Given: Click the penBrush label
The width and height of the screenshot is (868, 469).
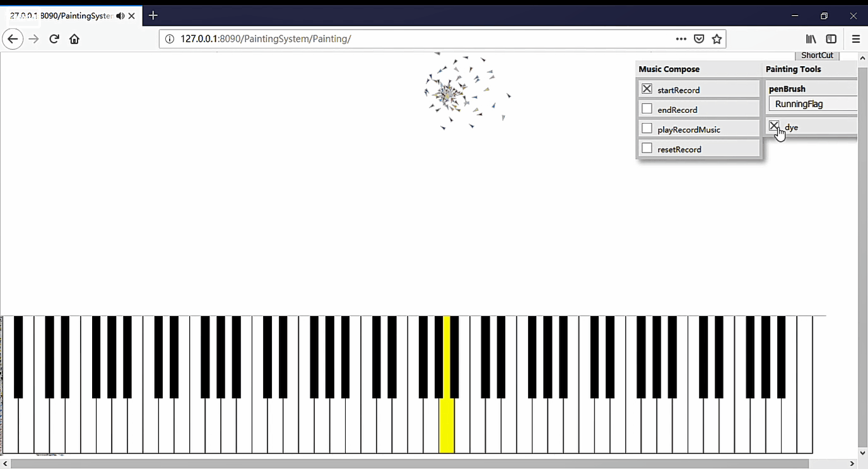Looking at the screenshot, I should (787, 89).
